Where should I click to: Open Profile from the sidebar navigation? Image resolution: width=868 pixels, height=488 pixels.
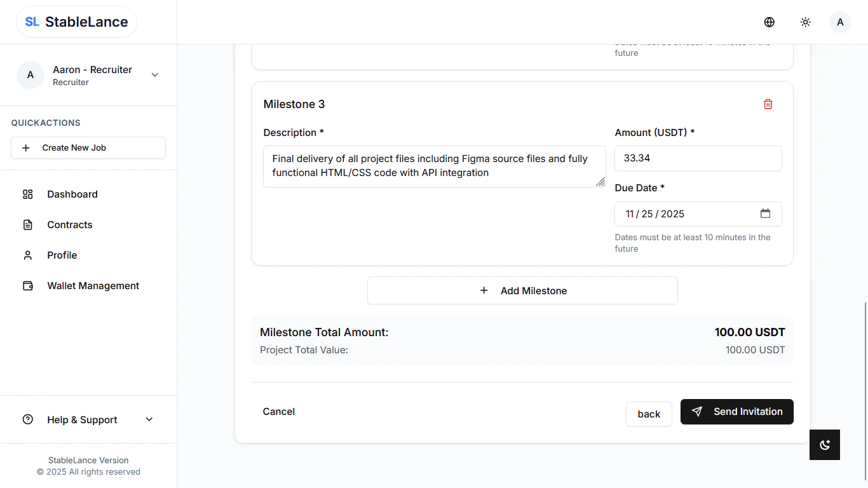(x=61, y=255)
